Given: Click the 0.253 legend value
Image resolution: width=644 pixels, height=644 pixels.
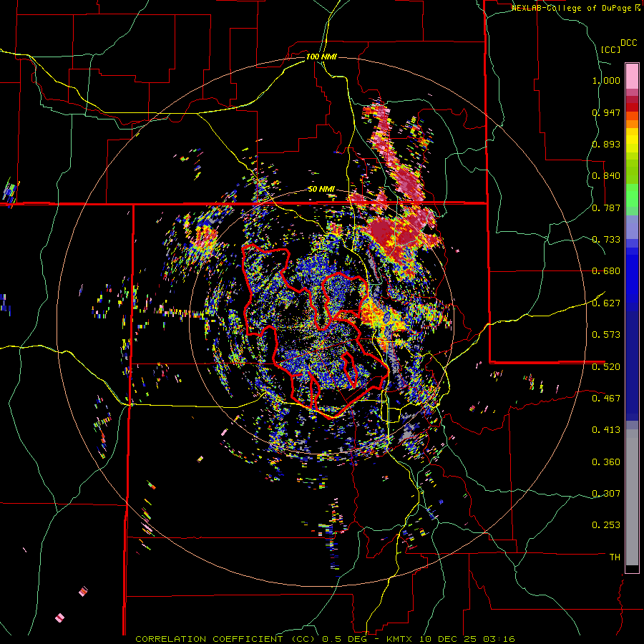Looking at the screenshot, I should coord(606,525).
